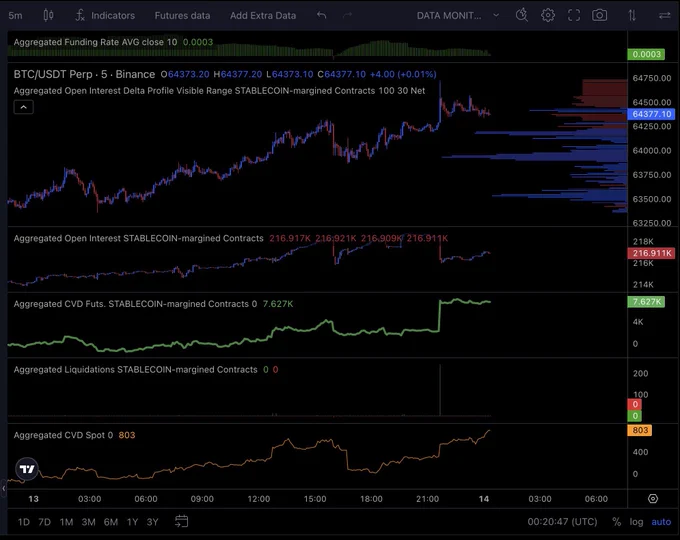680x540 pixels.
Task: Open the DATA MONIT... layout dropdown
Action: point(458,16)
